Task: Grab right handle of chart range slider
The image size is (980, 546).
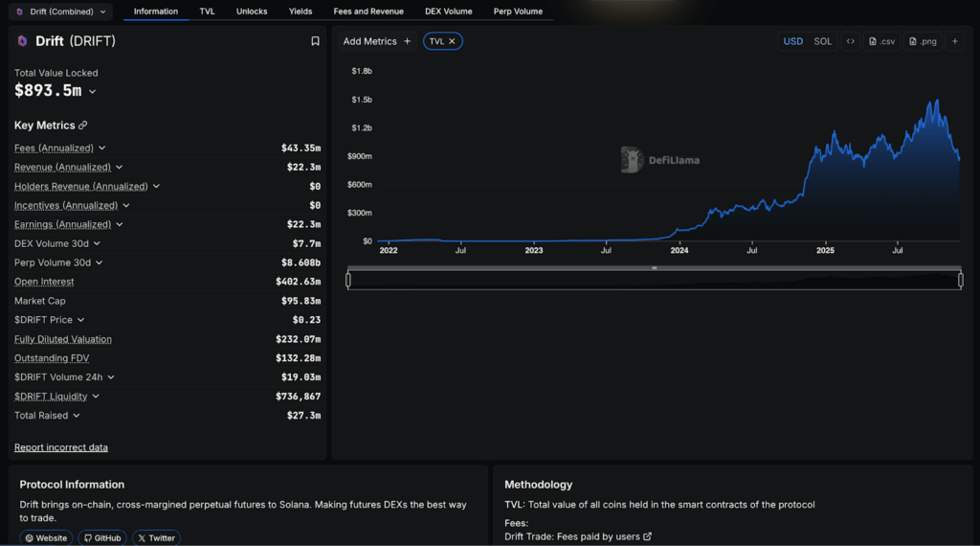Action: coord(961,280)
